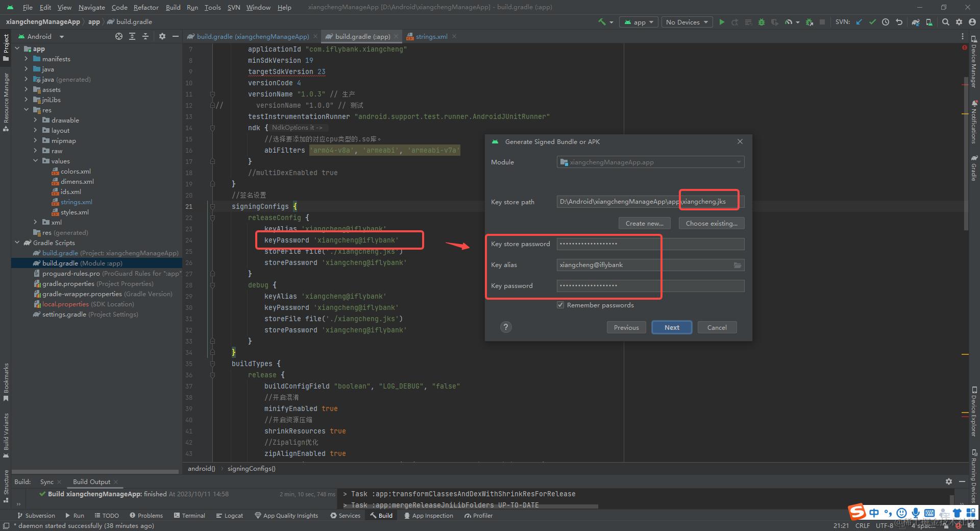Collapse all in Project panel
The image size is (980, 531).
[x=145, y=36]
